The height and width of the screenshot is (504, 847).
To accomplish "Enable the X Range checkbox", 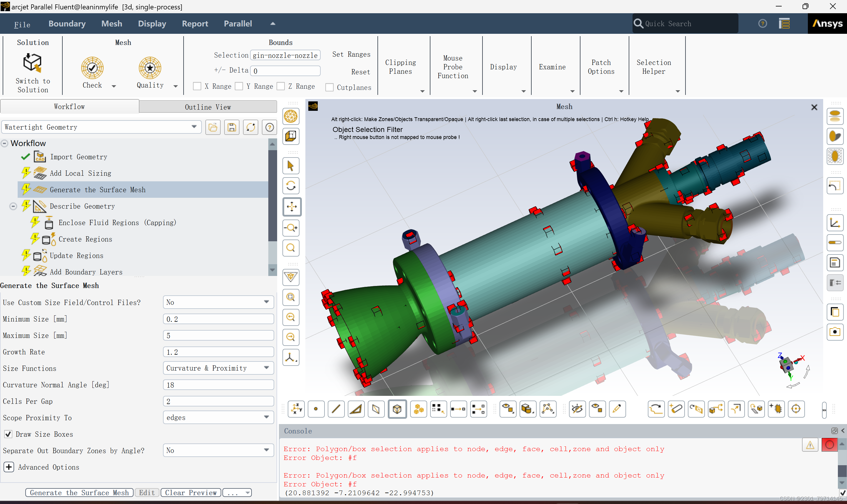I will 197,86.
